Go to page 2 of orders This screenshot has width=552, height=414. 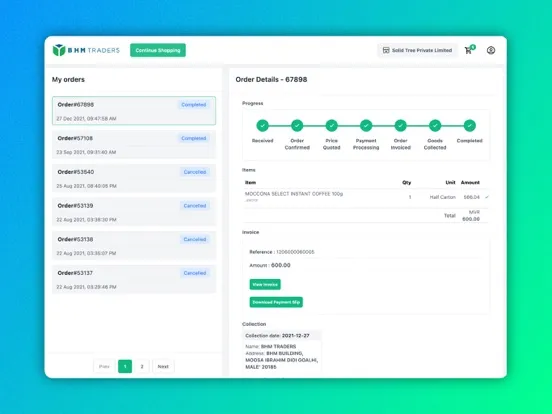click(x=142, y=366)
